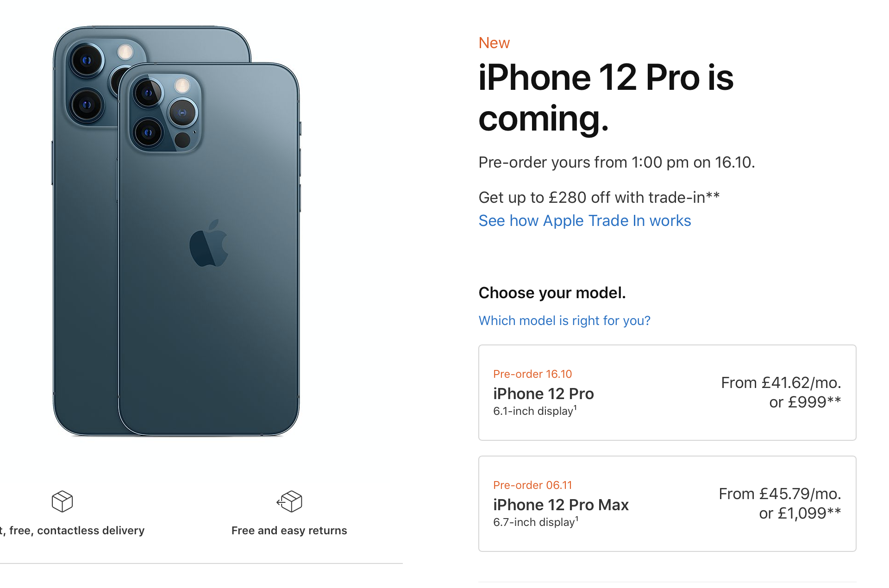The image size is (889, 588).
Task: Click the front phone's camera module
Action: click(164, 113)
